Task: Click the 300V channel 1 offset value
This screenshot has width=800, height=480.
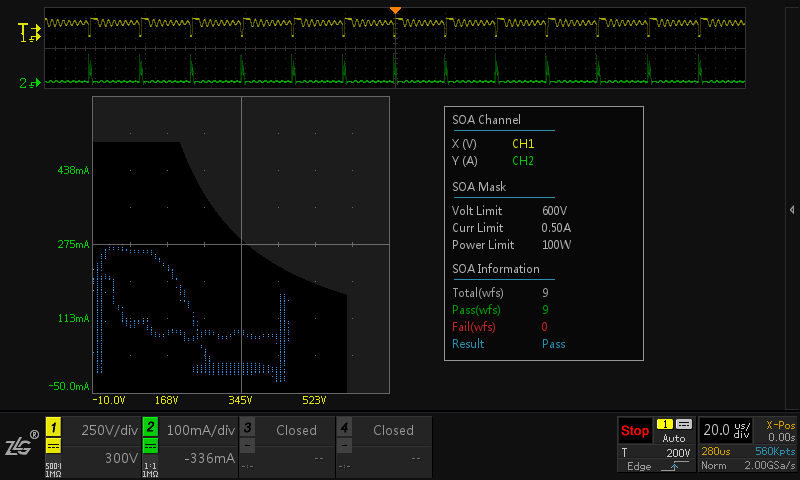Action: (x=121, y=458)
